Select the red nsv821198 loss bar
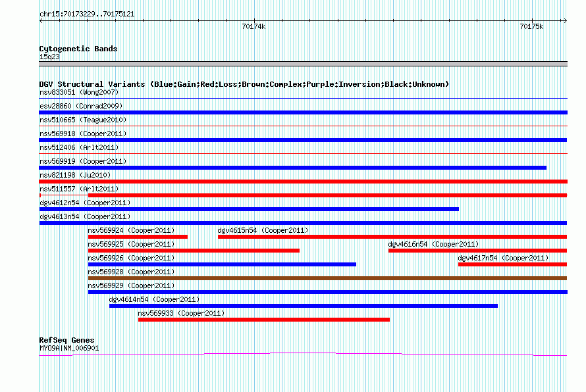The height and width of the screenshot is (392, 586). click(303, 182)
